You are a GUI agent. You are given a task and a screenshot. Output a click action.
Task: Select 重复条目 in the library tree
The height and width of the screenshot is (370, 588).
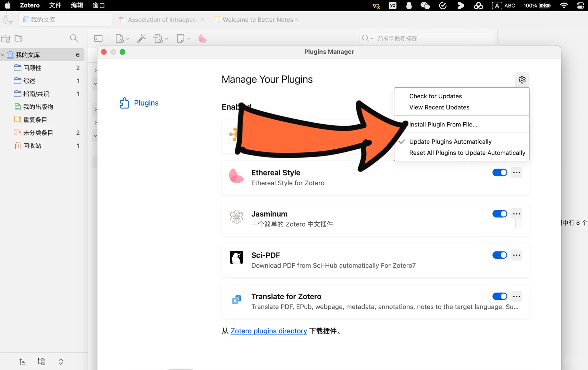point(42,120)
